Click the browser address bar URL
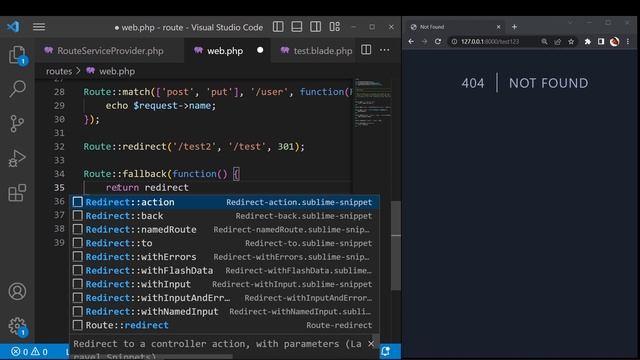This screenshot has width=640, height=360. pyautogui.click(x=490, y=42)
